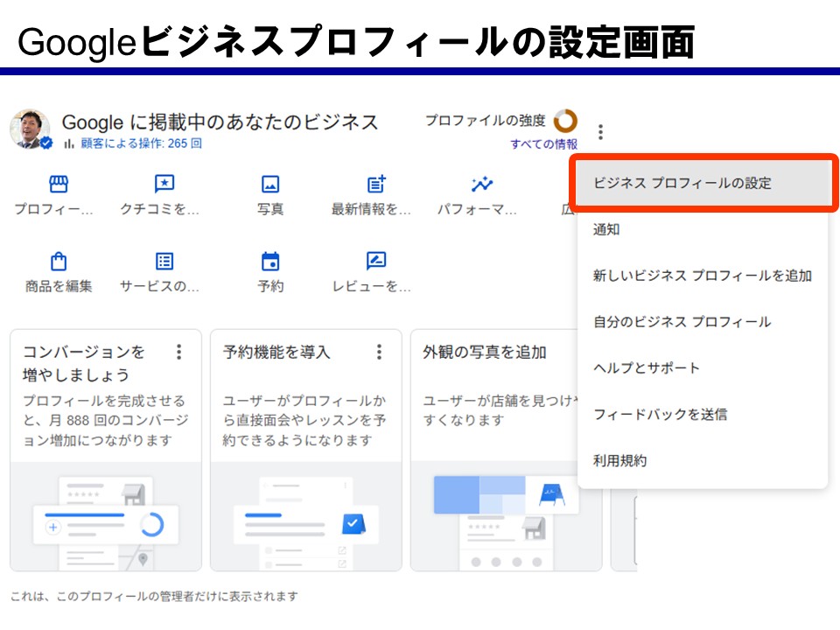Open three-dot menu on コンバージョンを増やしましょう card
Screen dimensions: 840x630
click(x=178, y=352)
